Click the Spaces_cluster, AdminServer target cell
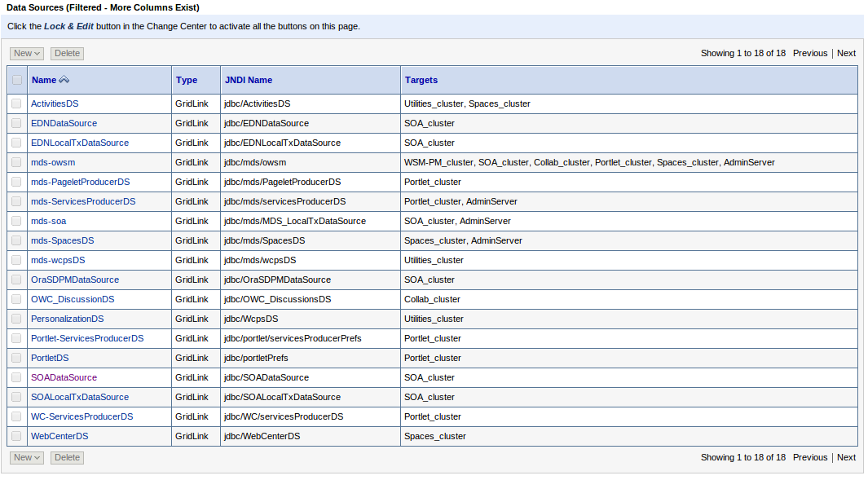The height and width of the screenshot is (480, 868). pos(629,240)
